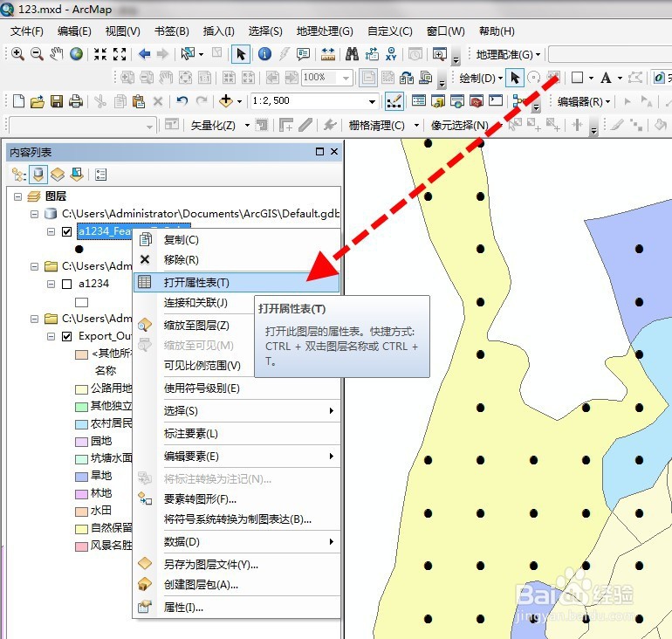This screenshot has width=672, height=639.
Task: Open the 100% layout zoom dropdown
Action: tap(346, 78)
